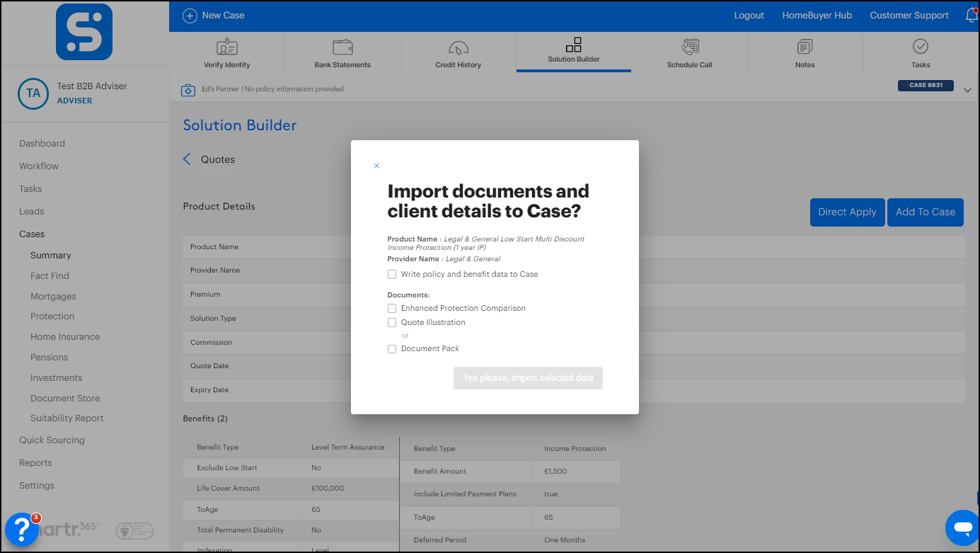Switch to Bank Statements tab

[342, 52]
